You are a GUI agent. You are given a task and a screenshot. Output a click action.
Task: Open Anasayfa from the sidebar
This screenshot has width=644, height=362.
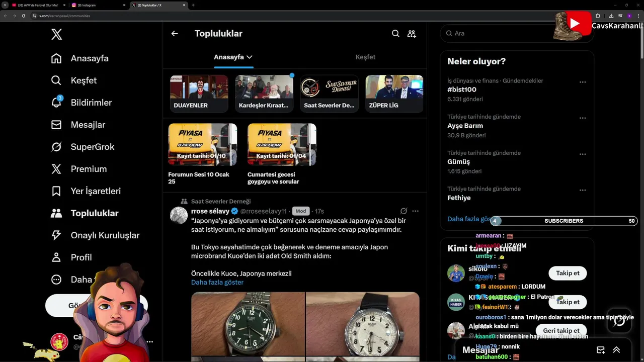pos(80,58)
